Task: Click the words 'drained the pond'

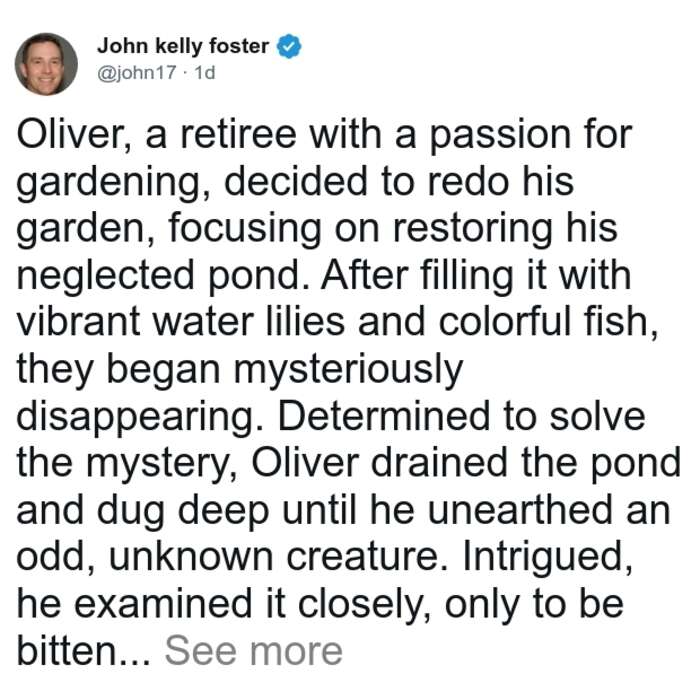Action: click(x=526, y=462)
